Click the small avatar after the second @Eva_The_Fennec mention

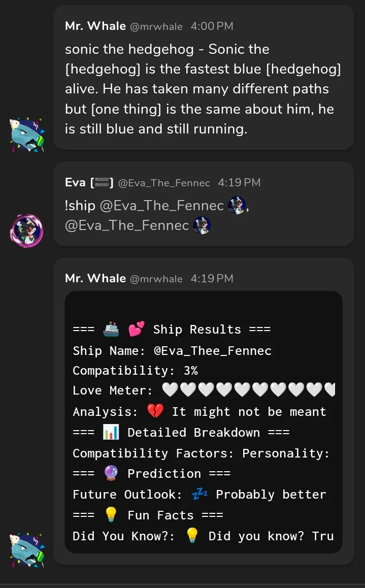[202, 225]
